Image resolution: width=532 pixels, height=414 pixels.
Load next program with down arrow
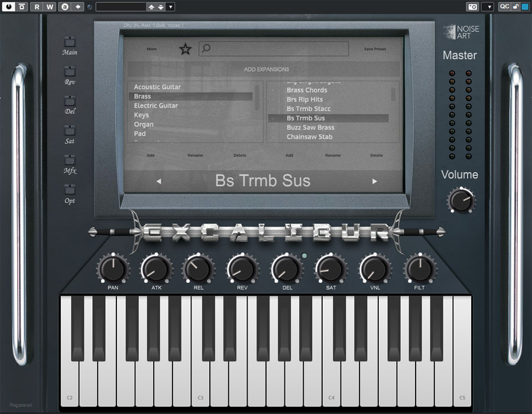(x=161, y=6)
